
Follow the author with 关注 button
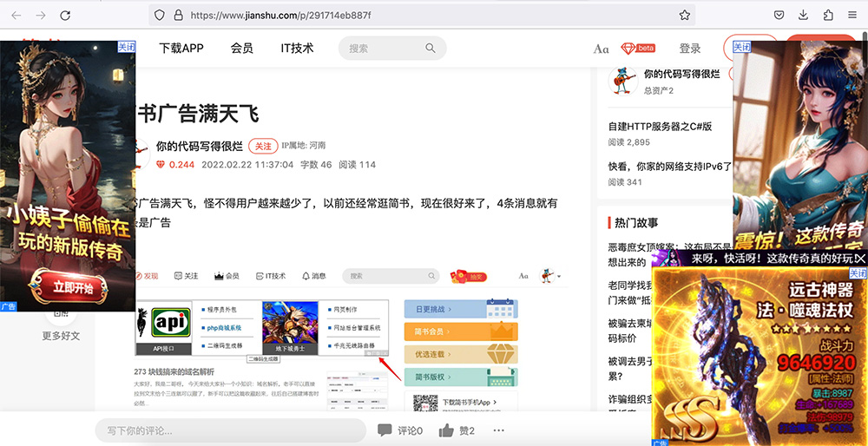263,146
